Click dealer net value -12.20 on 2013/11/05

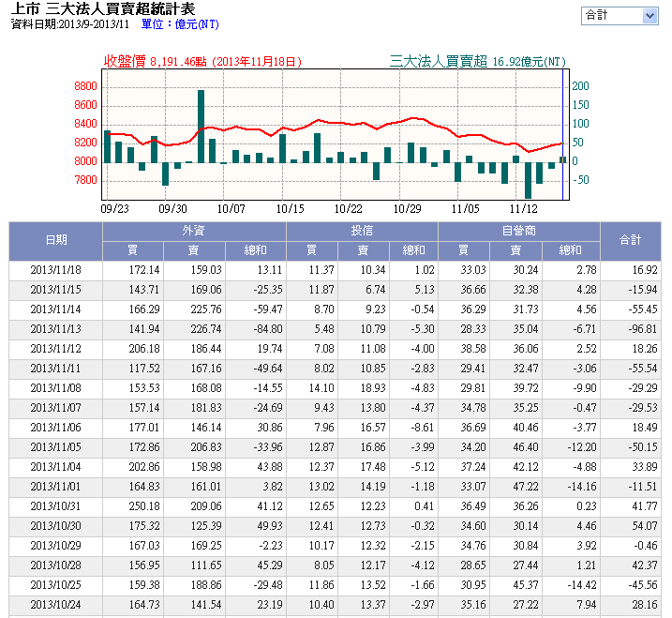pos(582,447)
